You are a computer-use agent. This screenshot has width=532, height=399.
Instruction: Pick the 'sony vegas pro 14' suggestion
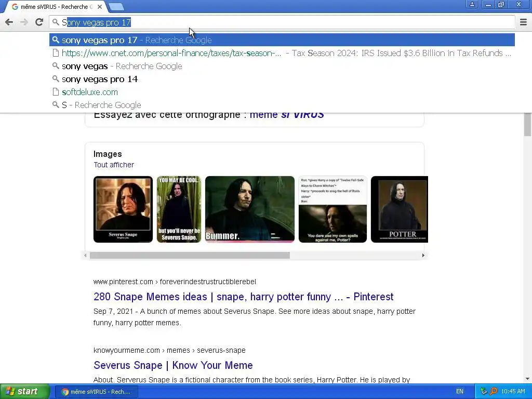click(282, 79)
